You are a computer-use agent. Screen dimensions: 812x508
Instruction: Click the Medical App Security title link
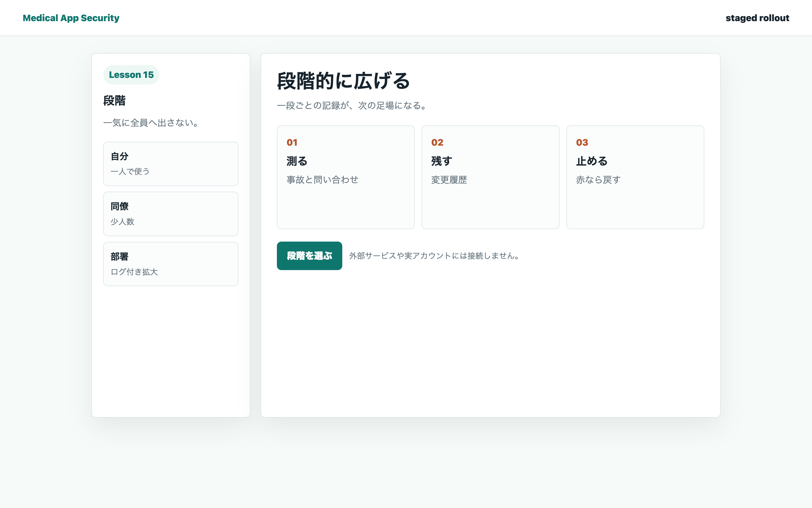pyautogui.click(x=71, y=18)
